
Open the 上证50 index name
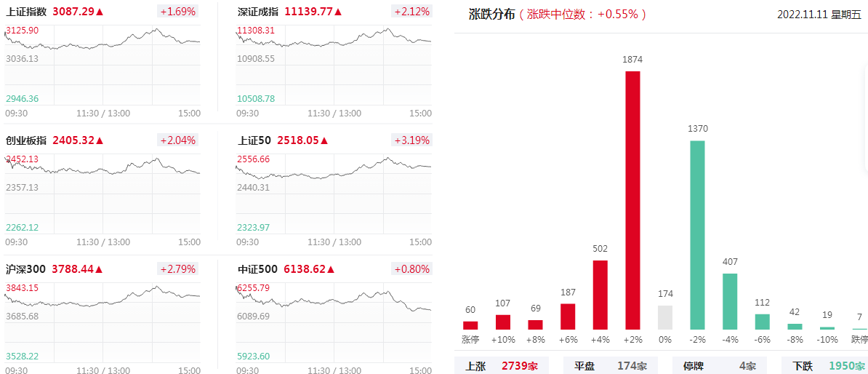click(x=254, y=140)
